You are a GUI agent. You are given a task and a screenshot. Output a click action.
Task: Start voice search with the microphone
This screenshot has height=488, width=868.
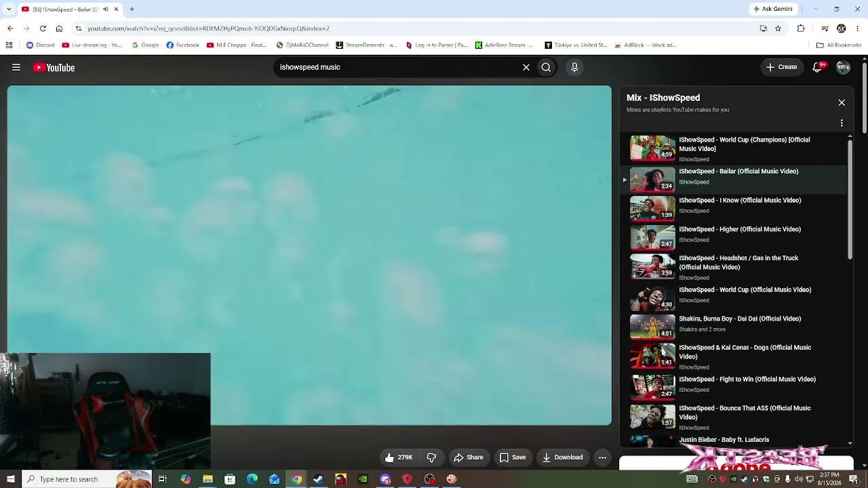pos(574,67)
